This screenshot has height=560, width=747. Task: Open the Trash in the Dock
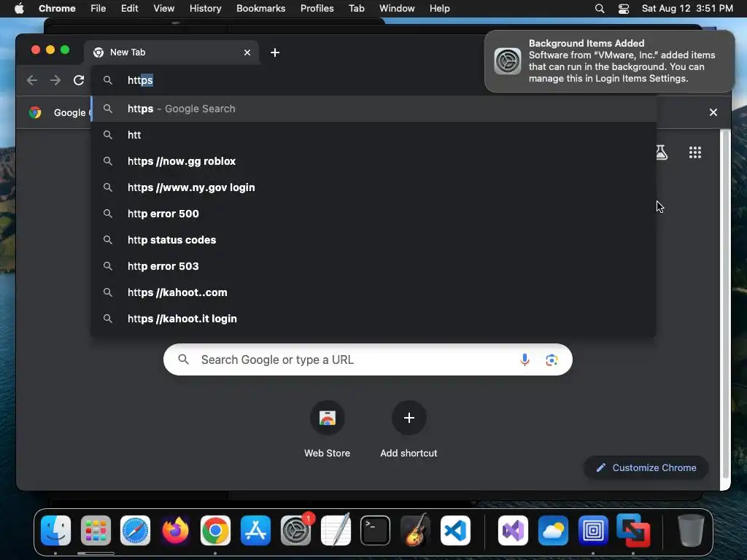pos(691,531)
